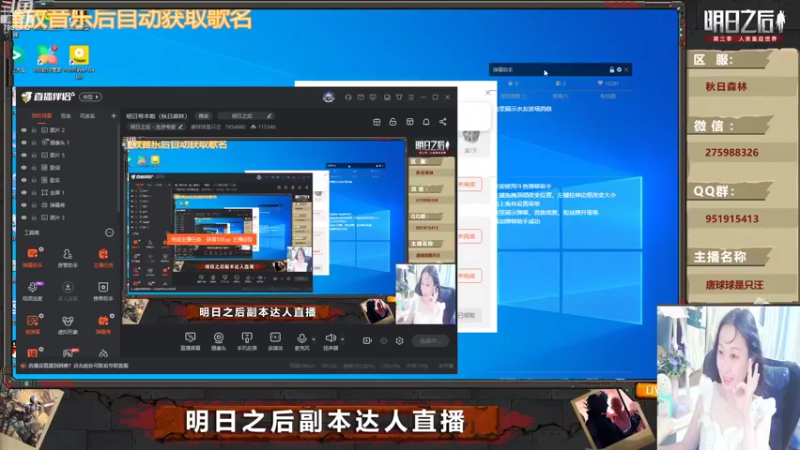Image resolution: width=800 pixels, height=450 pixels.
Task: Open the 房管助手 tool
Action: (x=67, y=258)
